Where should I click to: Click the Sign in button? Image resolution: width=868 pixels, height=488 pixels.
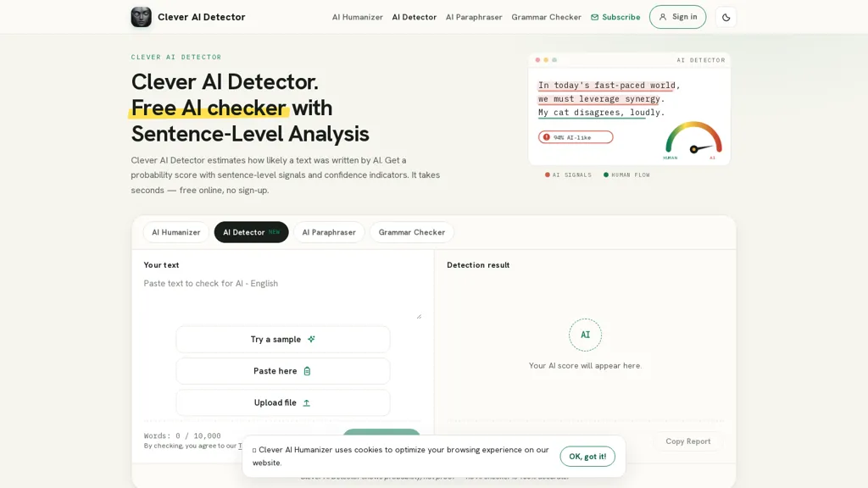point(677,17)
